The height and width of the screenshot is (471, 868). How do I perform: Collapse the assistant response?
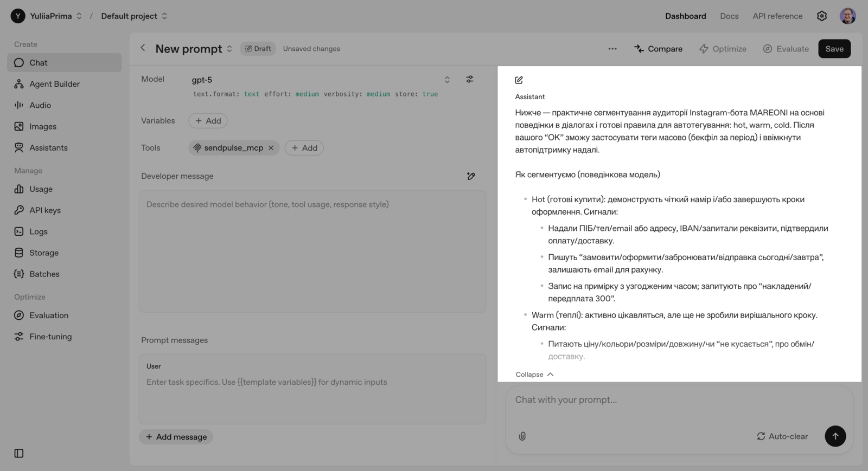(534, 375)
